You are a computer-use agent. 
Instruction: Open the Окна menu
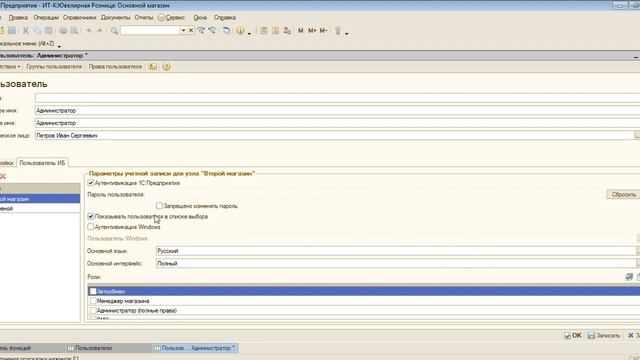200,18
